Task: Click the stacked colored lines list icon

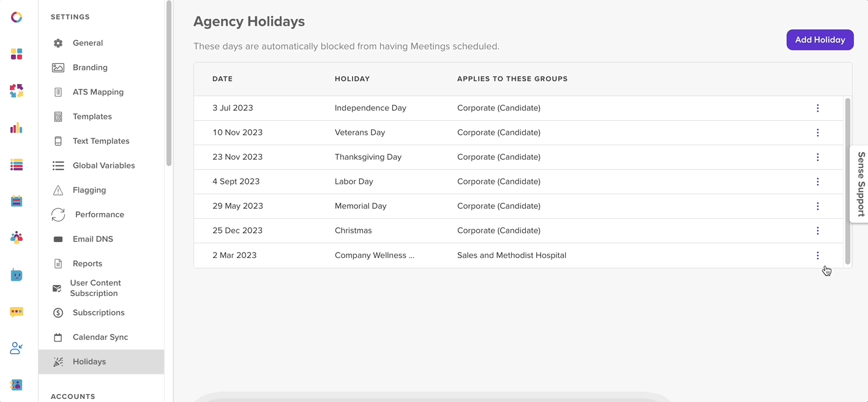Action: 17,164
